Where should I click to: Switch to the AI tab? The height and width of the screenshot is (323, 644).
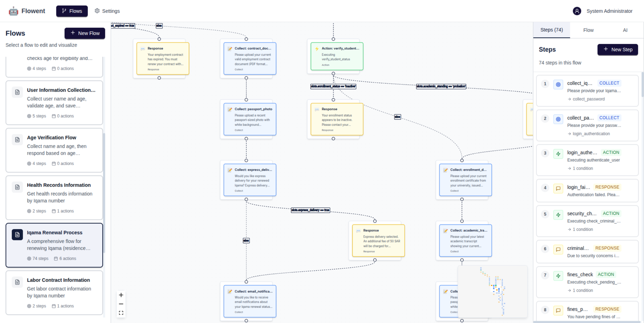coord(625,30)
